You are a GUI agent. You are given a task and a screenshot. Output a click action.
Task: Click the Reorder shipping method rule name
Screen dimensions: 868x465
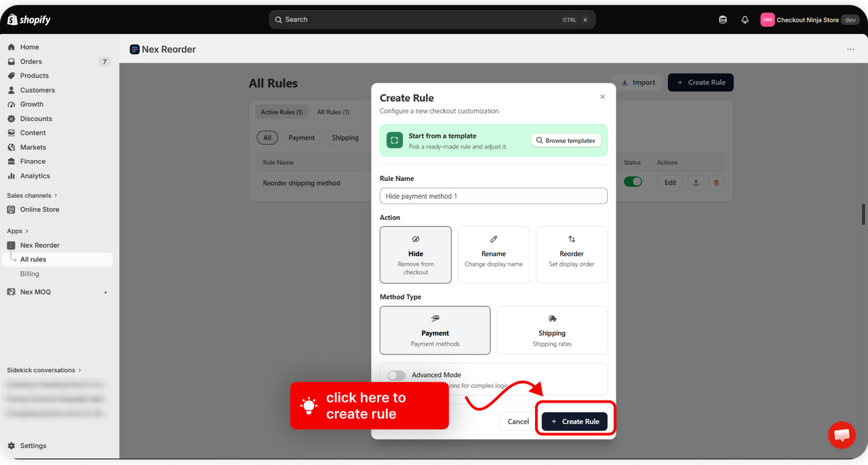302,183
